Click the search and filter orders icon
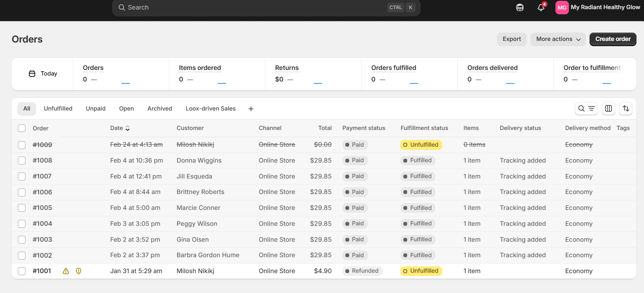This screenshot has width=644, height=293. pyautogui.click(x=586, y=109)
